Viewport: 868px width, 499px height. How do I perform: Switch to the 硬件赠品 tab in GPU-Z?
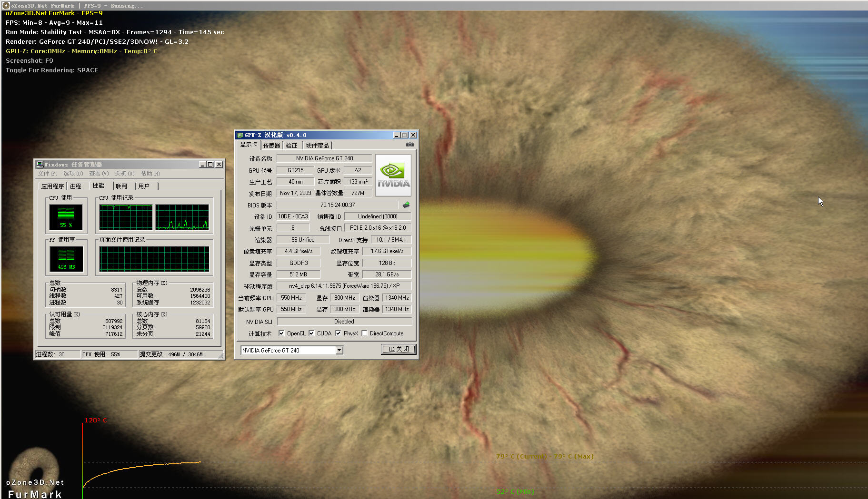coord(317,146)
